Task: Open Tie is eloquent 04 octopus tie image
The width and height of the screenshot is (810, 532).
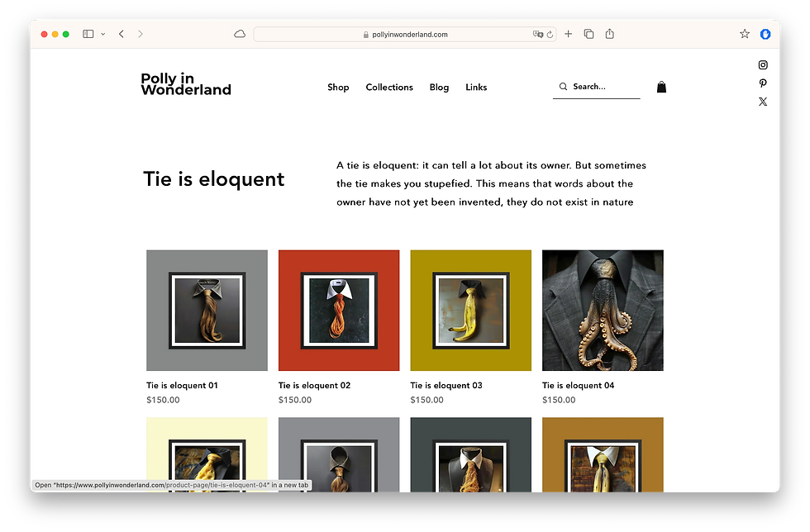Action: [x=603, y=311]
